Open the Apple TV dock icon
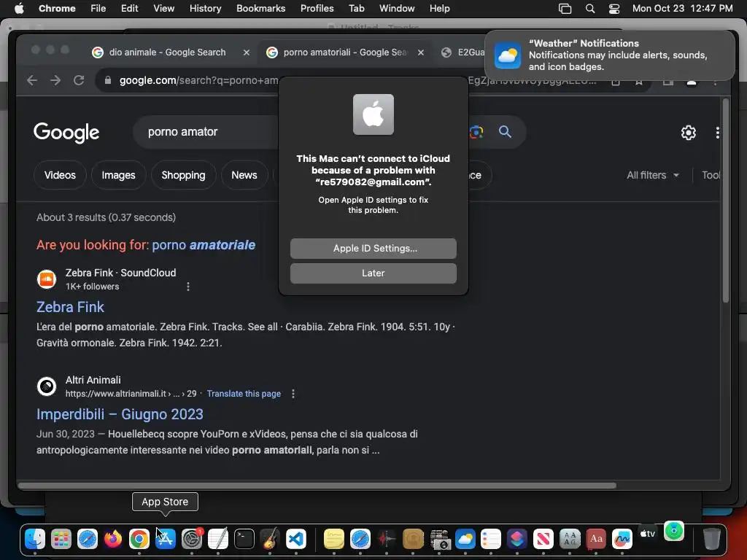 pyautogui.click(x=648, y=534)
